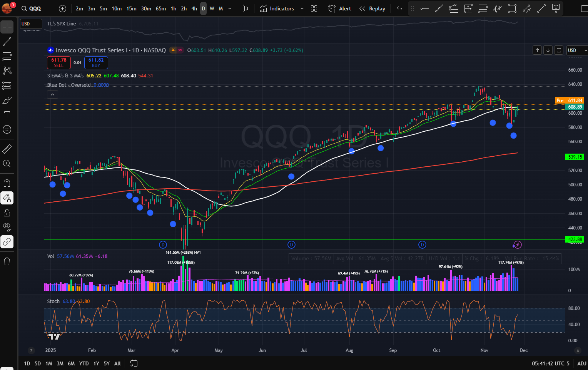Select the YTD date range
The image size is (588, 370).
click(x=84, y=363)
